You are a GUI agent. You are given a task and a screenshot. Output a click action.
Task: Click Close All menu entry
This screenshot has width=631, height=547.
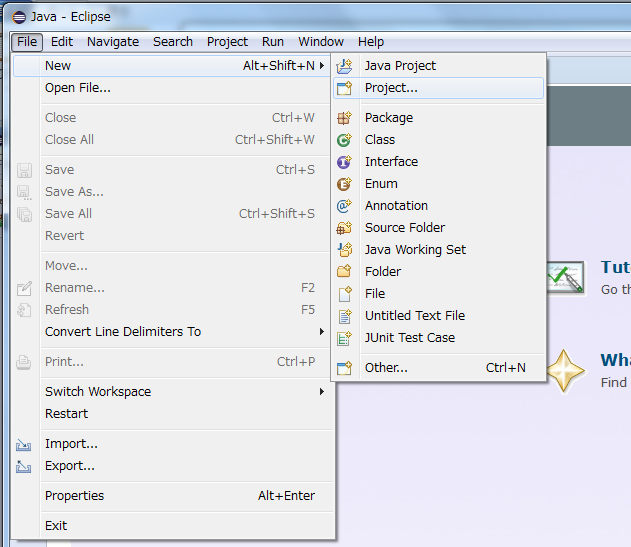pyautogui.click(x=173, y=140)
